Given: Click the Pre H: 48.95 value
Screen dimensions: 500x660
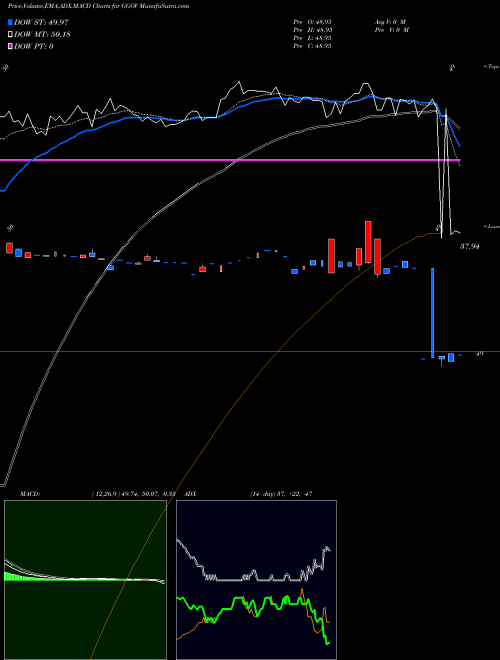Looking at the screenshot, I should [x=313, y=30].
